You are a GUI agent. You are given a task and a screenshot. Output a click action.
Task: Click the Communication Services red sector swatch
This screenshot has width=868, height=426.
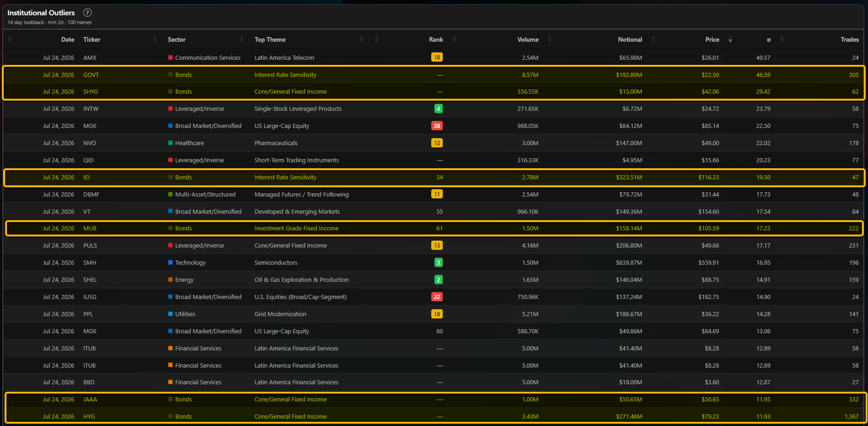[170, 57]
